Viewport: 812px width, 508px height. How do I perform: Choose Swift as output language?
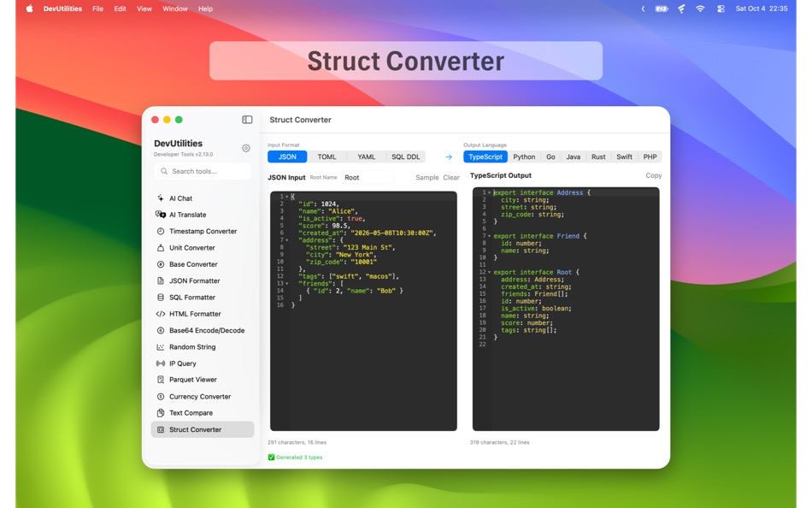624,157
